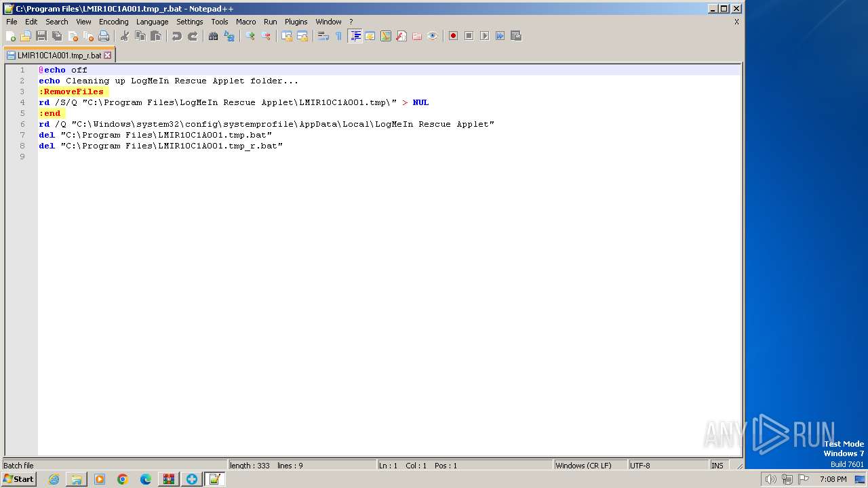Click the Paste toolbar icon
This screenshot has height=488, width=868.
(156, 36)
